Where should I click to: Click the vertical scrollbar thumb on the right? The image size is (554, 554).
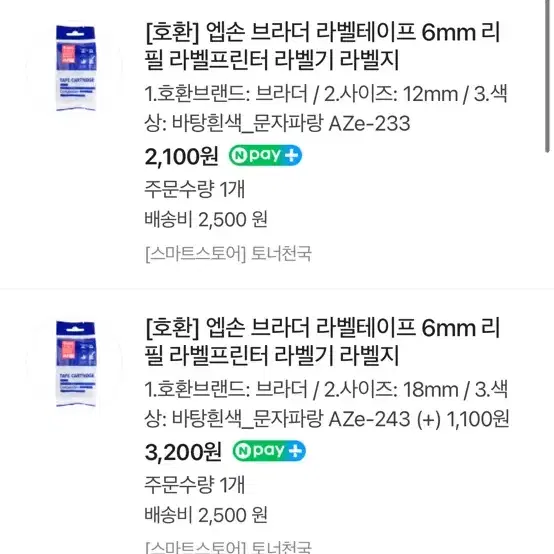pos(547,76)
